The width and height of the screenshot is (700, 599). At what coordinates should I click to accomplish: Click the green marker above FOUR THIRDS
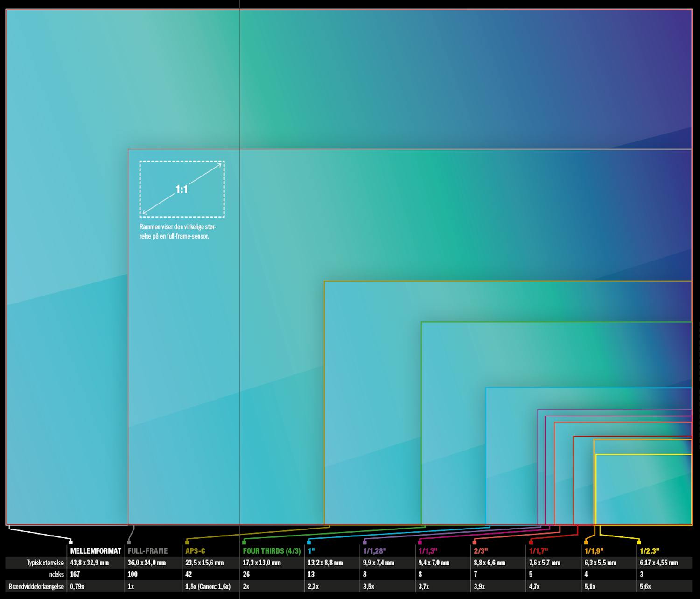[244, 543]
